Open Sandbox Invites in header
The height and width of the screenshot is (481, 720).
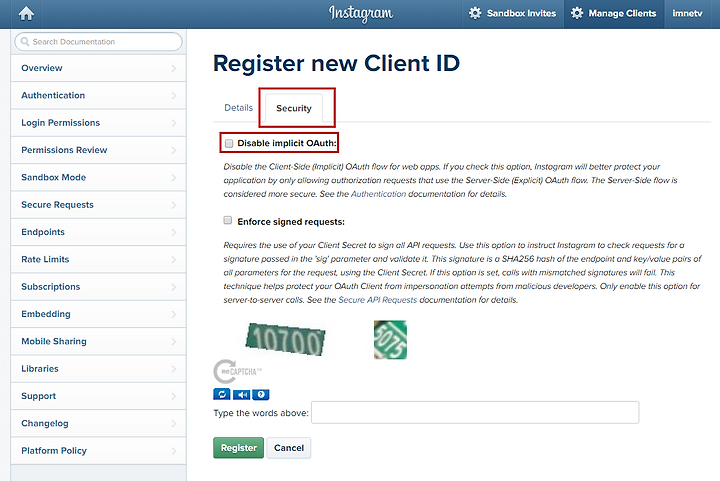512,13
